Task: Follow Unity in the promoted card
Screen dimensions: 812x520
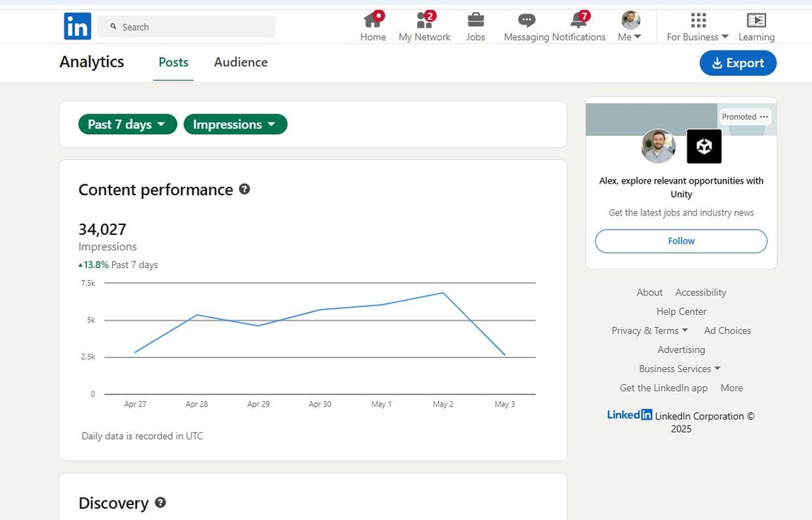Action: (681, 241)
